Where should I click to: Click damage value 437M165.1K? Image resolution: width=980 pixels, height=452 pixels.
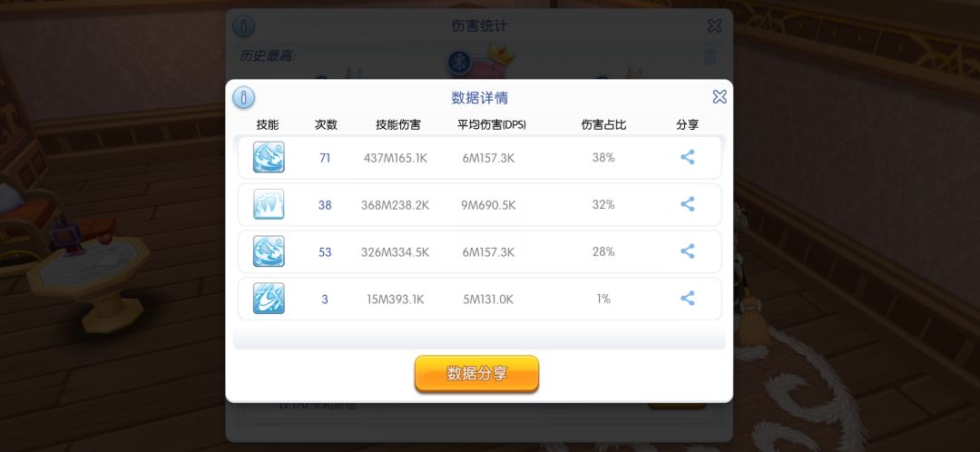[395, 158]
